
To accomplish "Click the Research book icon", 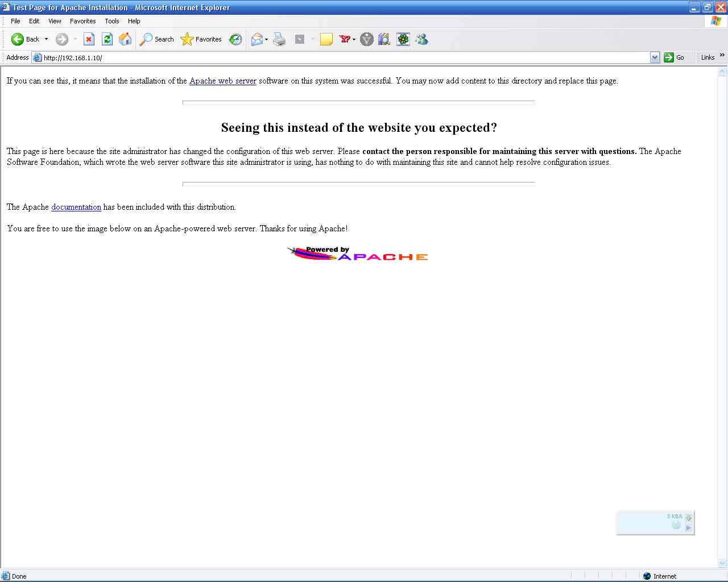I will point(384,39).
